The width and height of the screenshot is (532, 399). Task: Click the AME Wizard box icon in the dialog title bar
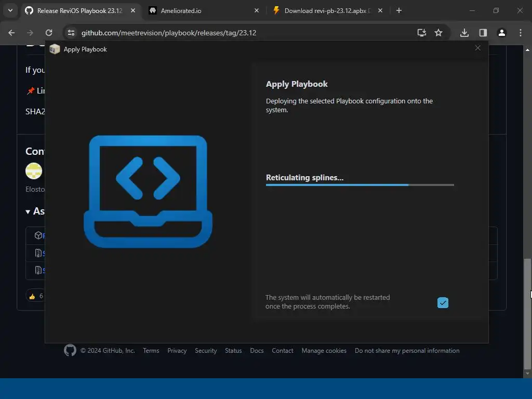55,49
